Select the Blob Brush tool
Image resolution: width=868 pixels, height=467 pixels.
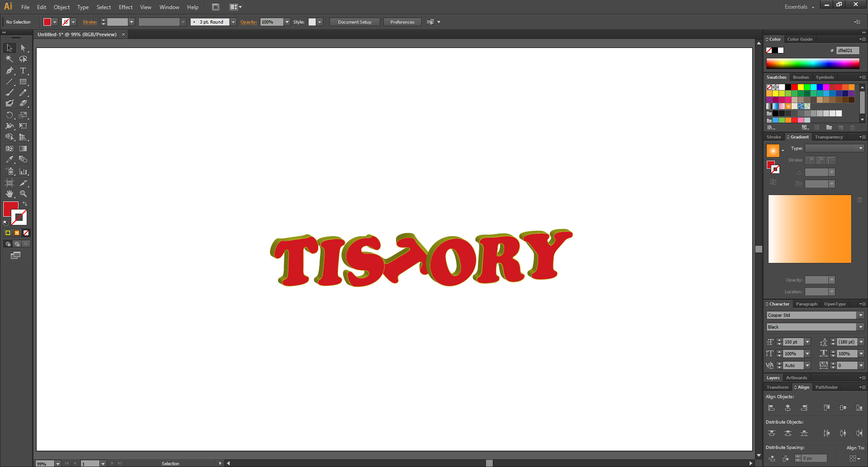9,104
